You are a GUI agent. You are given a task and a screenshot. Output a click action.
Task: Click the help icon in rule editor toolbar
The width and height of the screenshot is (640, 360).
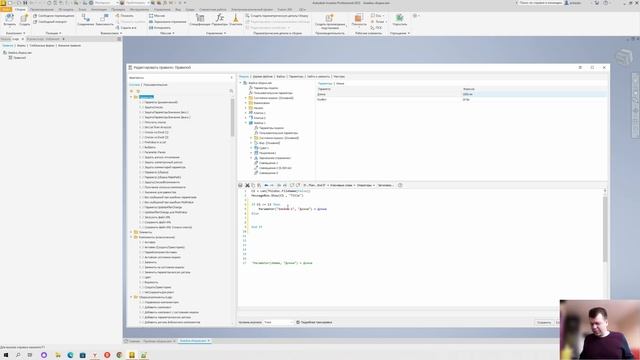coord(400,185)
